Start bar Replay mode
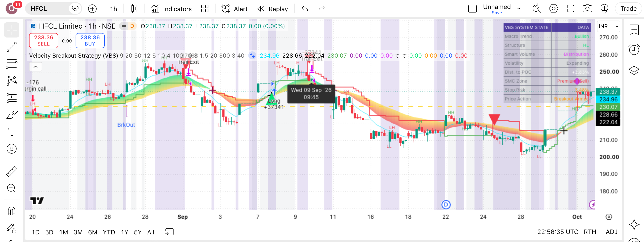This screenshot has width=644, height=242. [x=273, y=9]
